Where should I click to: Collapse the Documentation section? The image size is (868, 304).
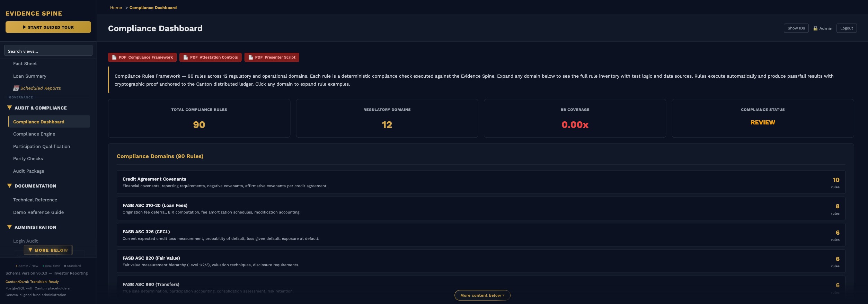tap(10, 186)
